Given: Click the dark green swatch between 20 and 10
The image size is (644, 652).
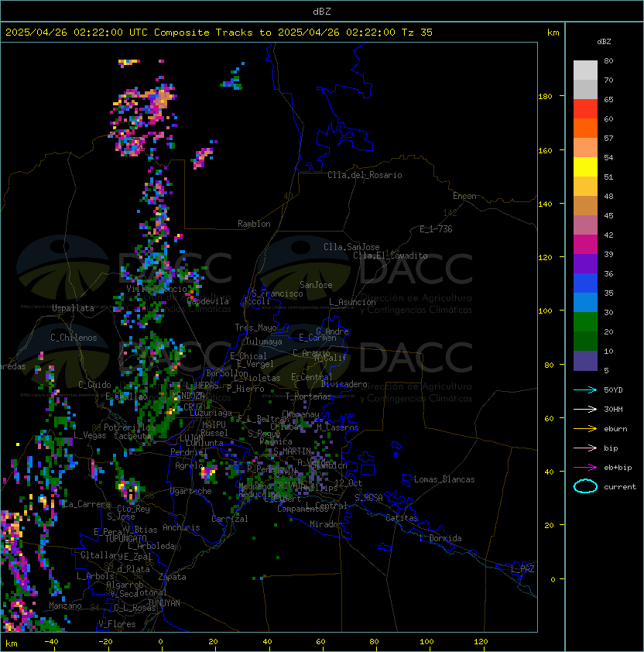Looking at the screenshot, I should click(585, 341).
